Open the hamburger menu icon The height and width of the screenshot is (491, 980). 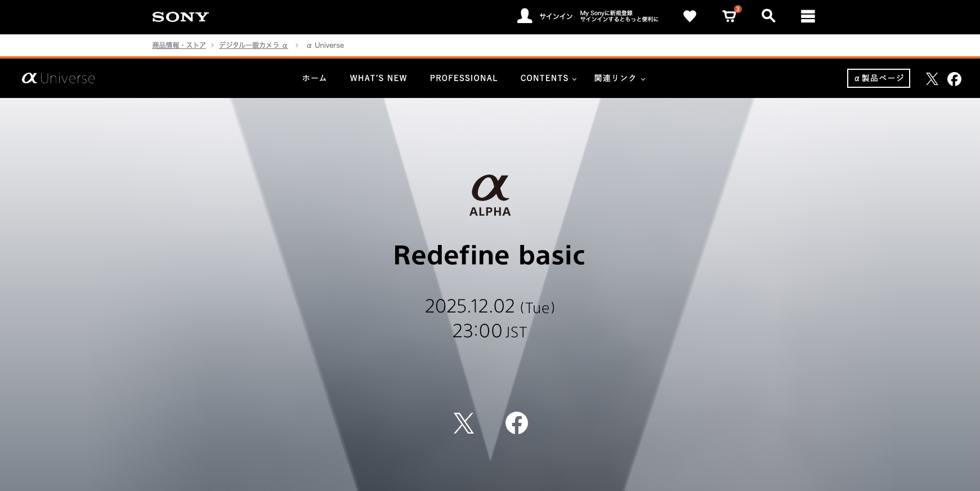pyautogui.click(x=808, y=16)
